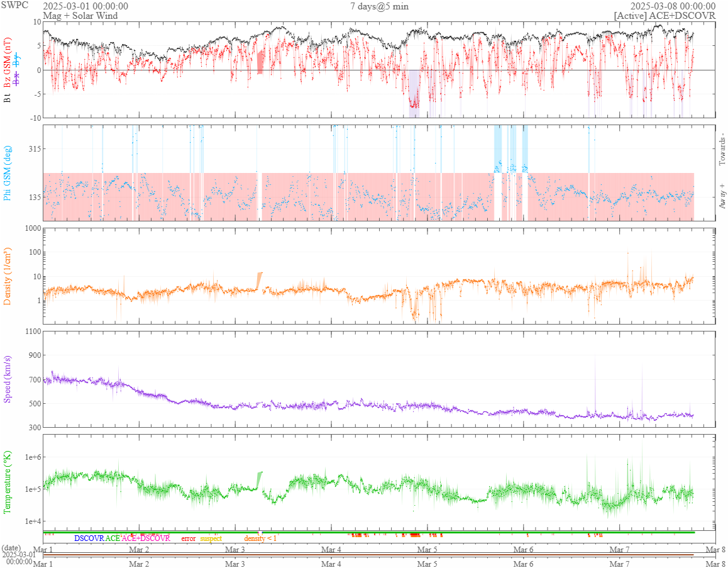This screenshot has width=728, height=568.
Task: Click 'Mar 3' on the upper date axis
Action: (x=235, y=549)
